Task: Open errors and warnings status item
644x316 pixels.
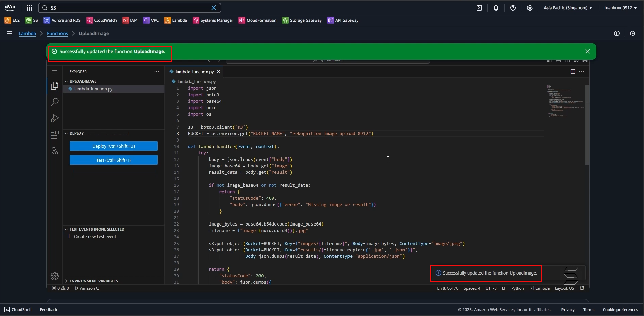Action: (x=60, y=288)
